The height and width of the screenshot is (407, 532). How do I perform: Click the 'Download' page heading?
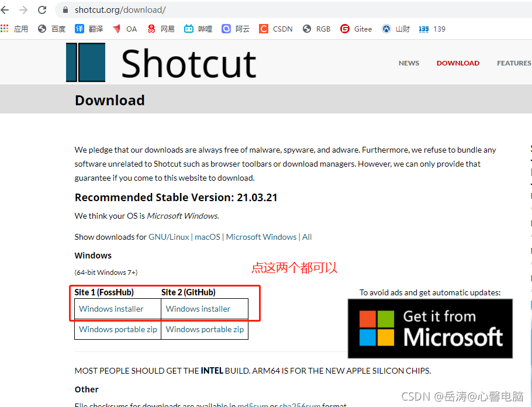[x=109, y=101]
